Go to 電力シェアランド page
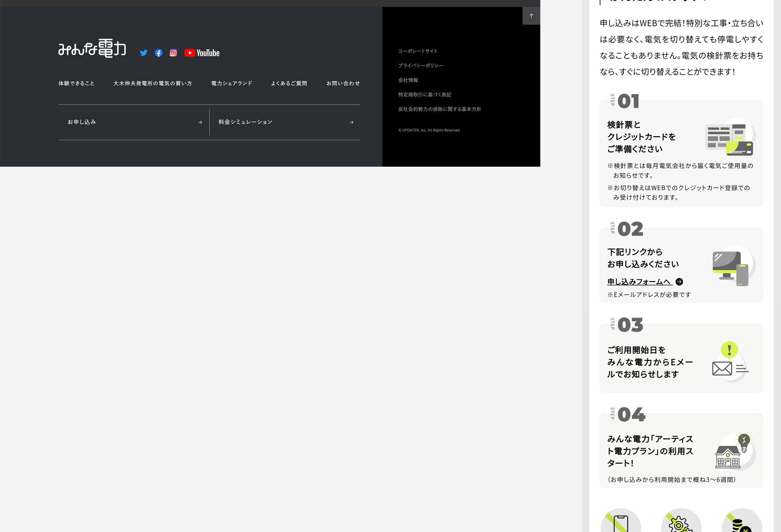 231,83
